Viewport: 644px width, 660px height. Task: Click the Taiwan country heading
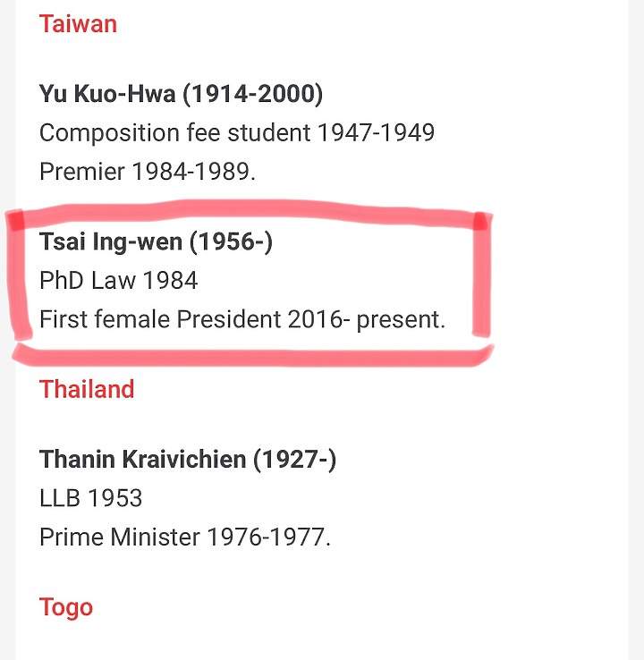(x=78, y=24)
